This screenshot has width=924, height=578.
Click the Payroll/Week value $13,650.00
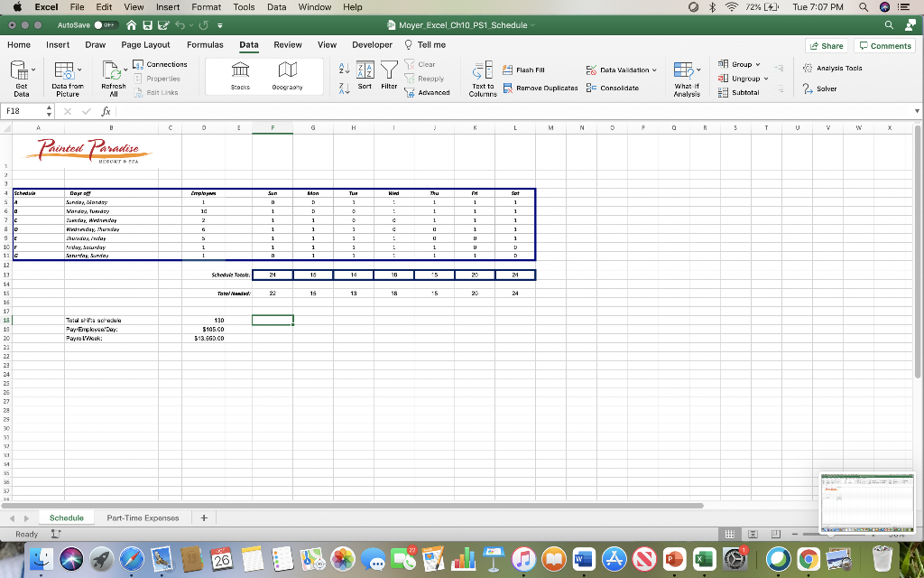point(208,339)
